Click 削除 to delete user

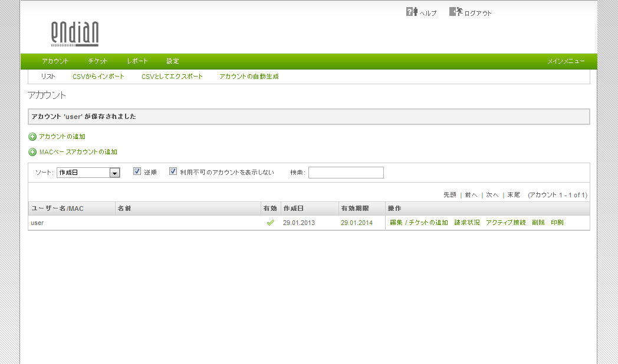pyautogui.click(x=538, y=222)
